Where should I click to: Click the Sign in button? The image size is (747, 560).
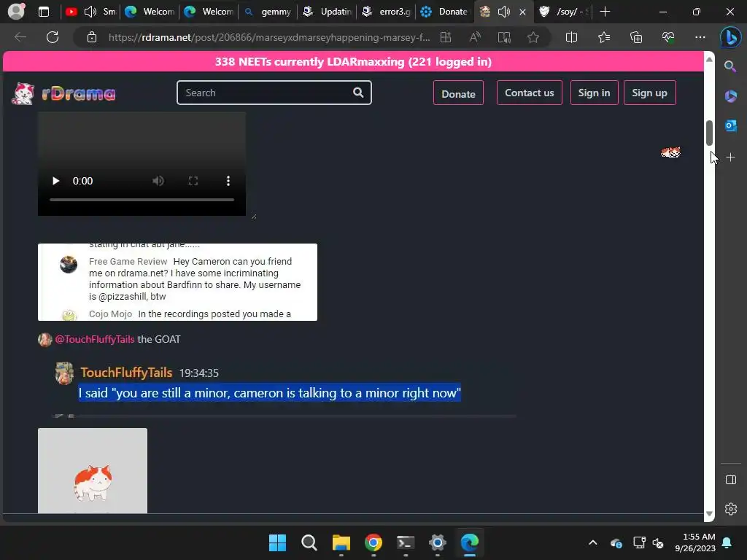coord(594,93)
